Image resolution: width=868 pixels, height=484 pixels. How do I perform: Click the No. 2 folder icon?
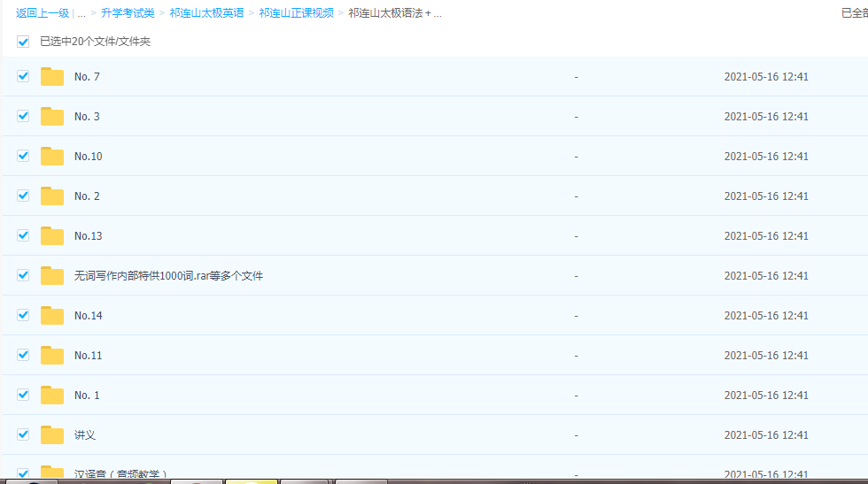click(x=52, y=196)
